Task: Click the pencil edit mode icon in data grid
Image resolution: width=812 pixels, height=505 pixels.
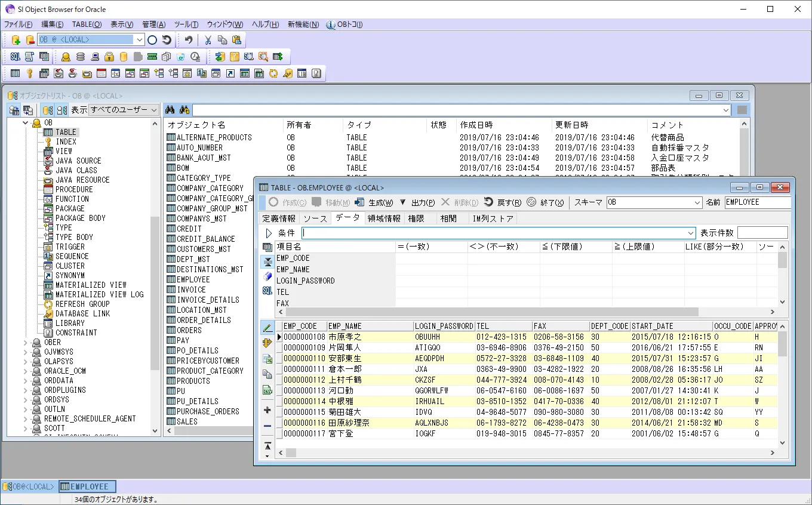Action: click(x=267, y=328)
